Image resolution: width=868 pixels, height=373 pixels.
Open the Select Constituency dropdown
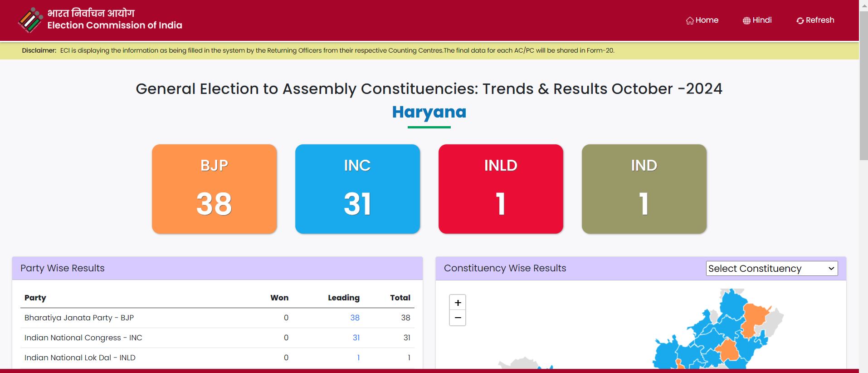(x=771, y=268)
